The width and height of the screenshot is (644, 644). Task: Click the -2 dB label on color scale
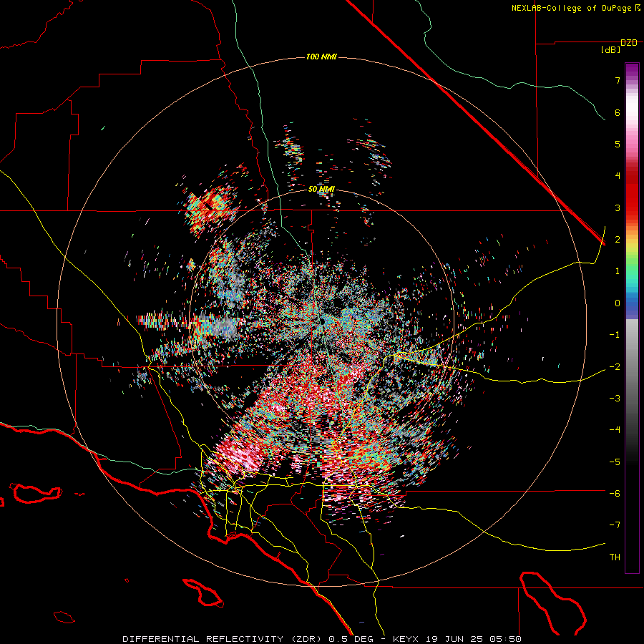click(615, 367)
